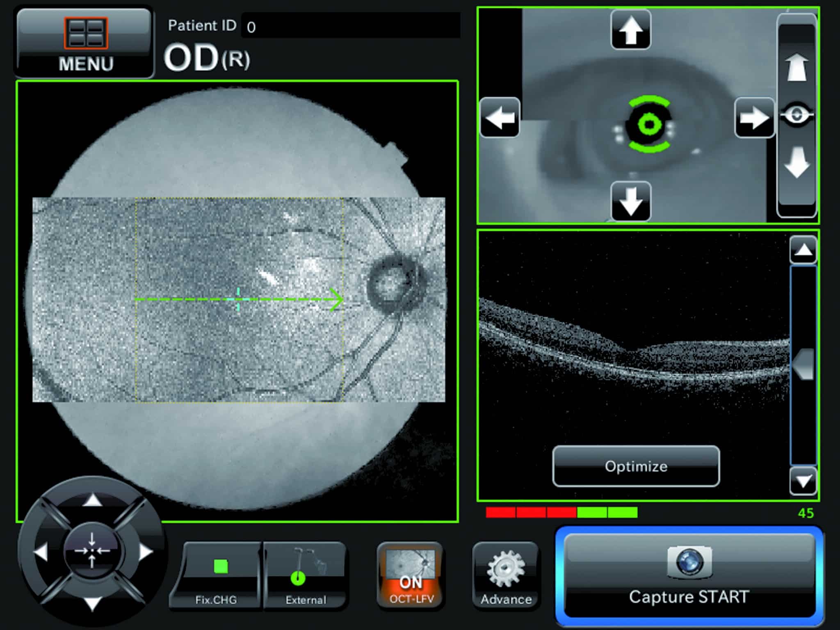Click the up arrow on eye camera view

pyautogui.click(x=630, y=30)
